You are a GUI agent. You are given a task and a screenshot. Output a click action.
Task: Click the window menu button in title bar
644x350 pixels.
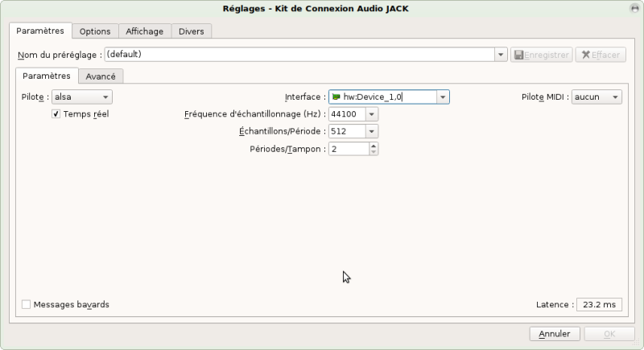pos(634,8)
